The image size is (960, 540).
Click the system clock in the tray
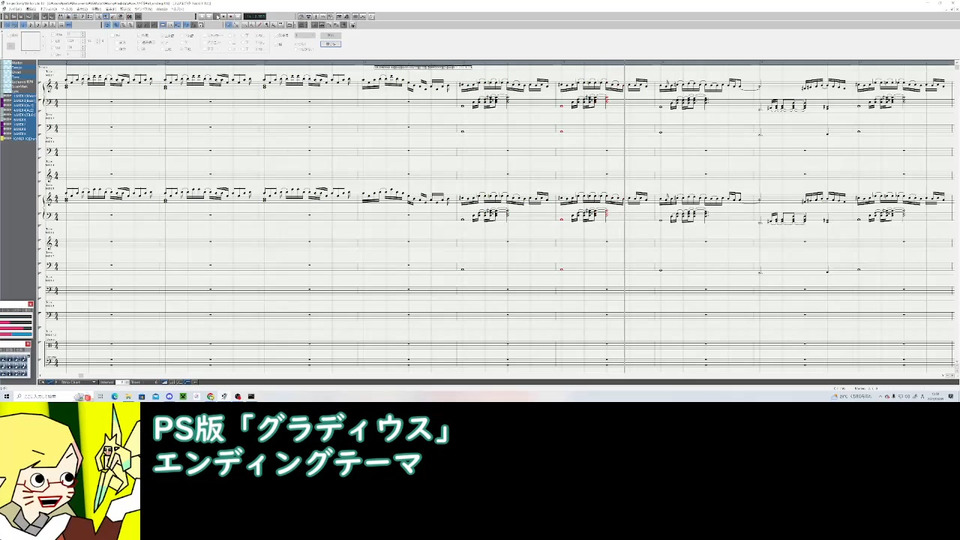click(935, 396)
